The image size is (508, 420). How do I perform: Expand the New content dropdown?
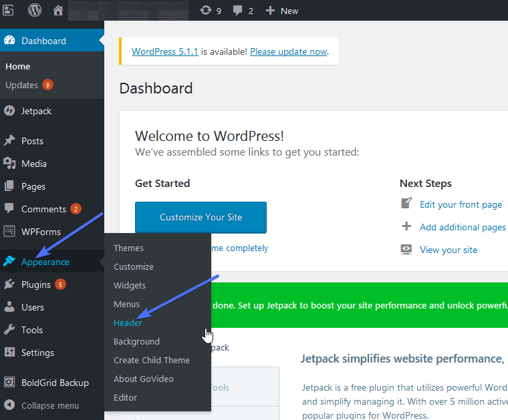click(282, 11)
